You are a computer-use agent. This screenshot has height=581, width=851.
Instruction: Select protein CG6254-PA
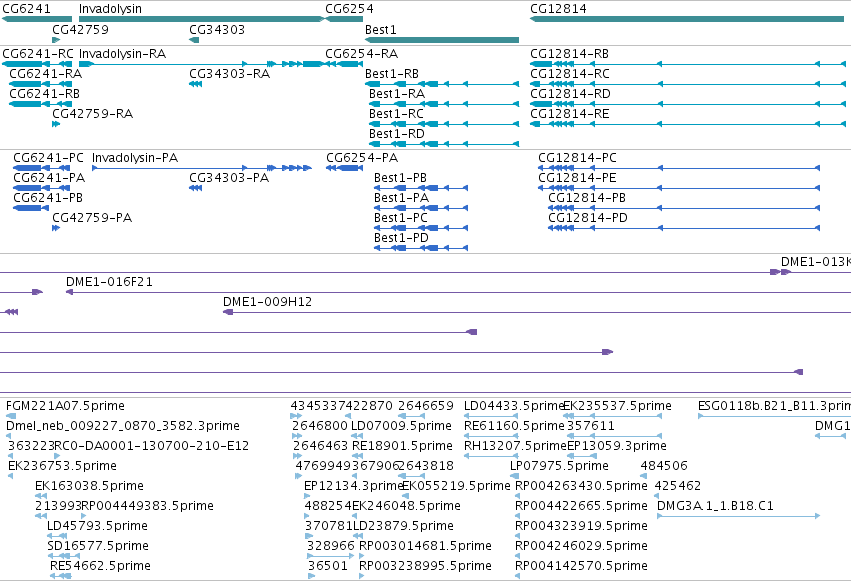362,158
